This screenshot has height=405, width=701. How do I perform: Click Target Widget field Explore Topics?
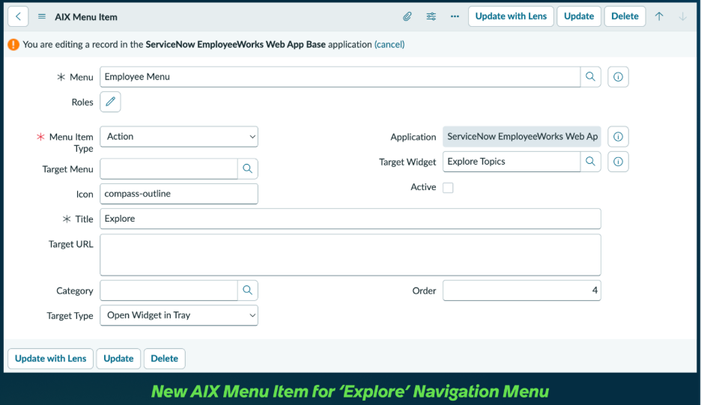coord(512,162)
